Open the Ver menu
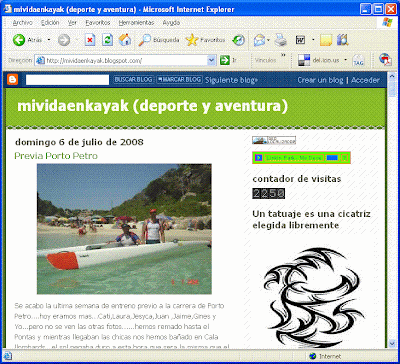 pyautogui.click(x=72, y=23)
